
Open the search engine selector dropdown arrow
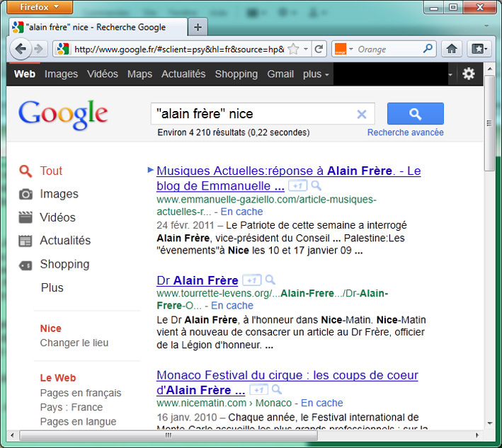[351, 49]
